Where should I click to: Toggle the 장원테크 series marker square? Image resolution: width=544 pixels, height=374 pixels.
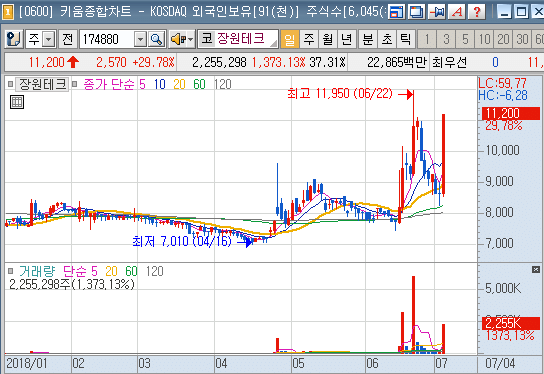click(x=10, y=84)
